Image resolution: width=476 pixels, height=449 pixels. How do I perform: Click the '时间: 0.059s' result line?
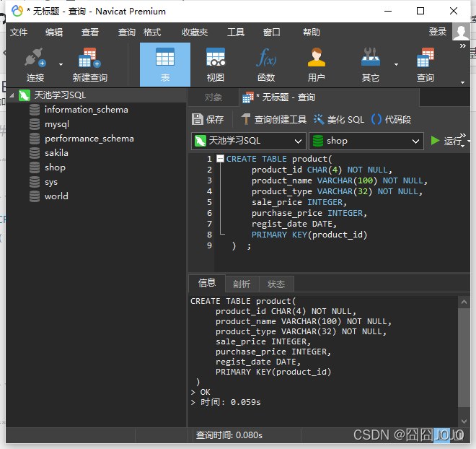[226, 402]
